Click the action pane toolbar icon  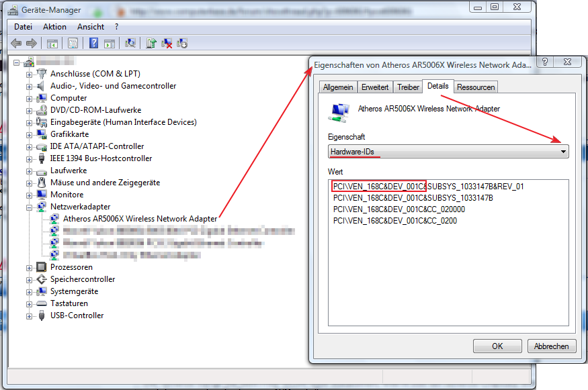pyautogui.click(x=110, y=44)
